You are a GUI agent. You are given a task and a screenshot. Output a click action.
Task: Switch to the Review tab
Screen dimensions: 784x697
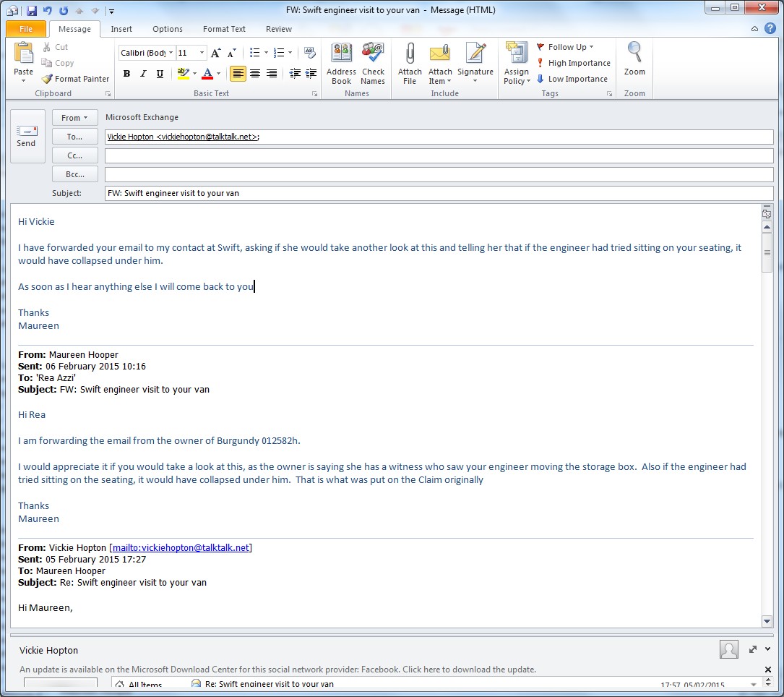point(278,29)
